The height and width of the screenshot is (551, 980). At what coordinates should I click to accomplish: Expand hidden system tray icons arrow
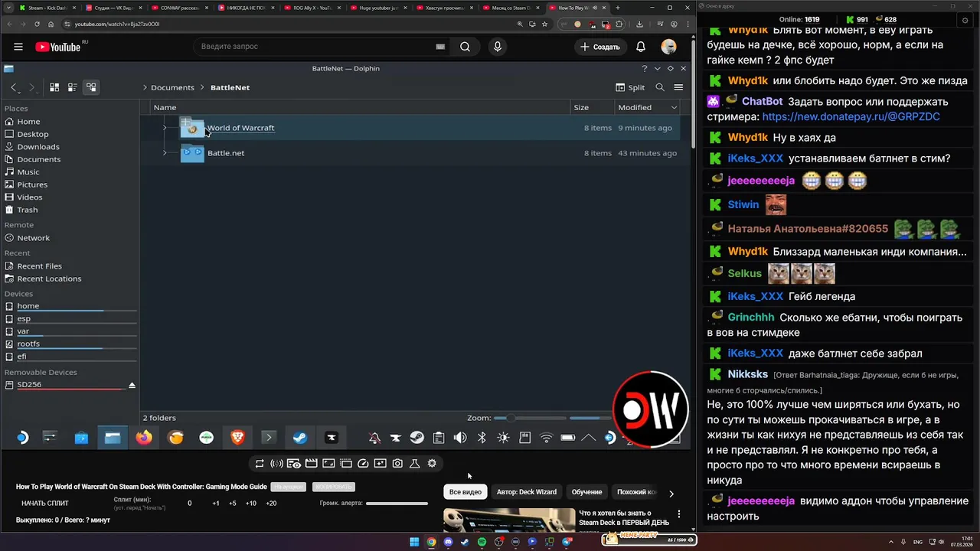(589, 438)
